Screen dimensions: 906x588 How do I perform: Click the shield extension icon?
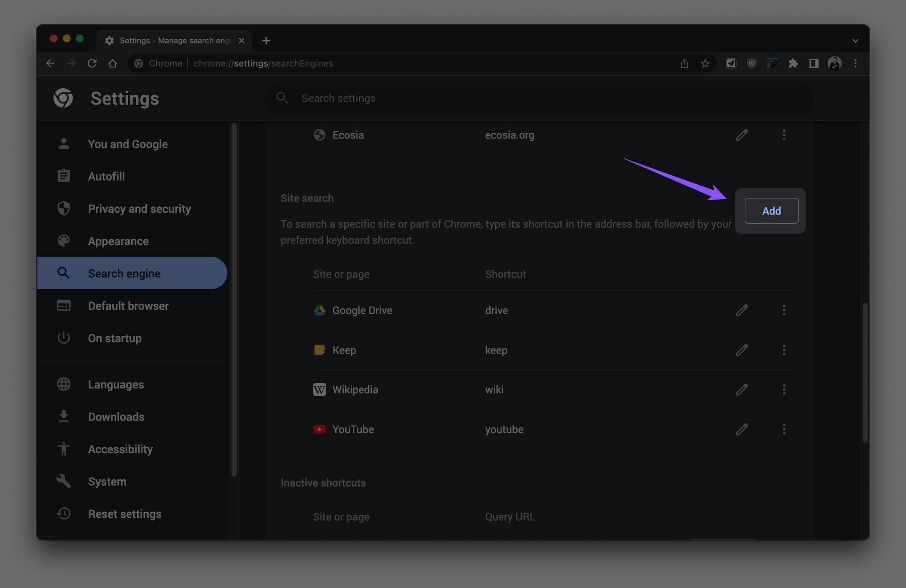pyautogui.click(x=752, y=63)
